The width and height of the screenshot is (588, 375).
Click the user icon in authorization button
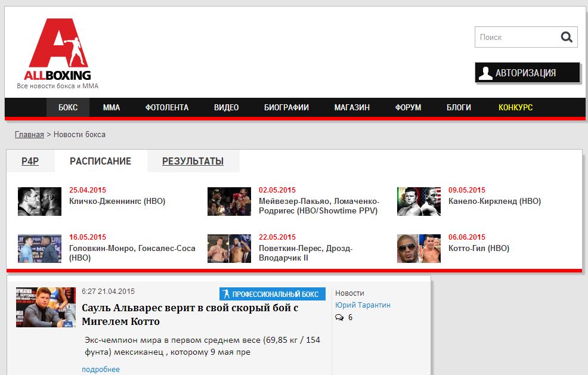point(485,73)
